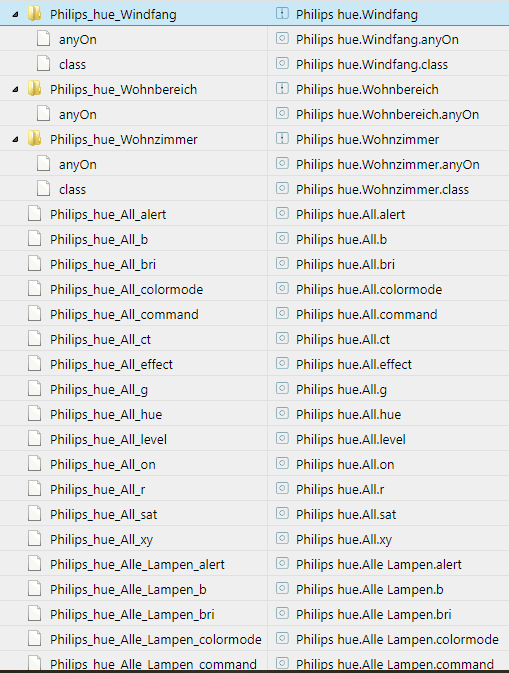Collapse the Philips_hue_Wohnbereich folder
This screenshot has width=509, height=673.
(x=15, y=90)
